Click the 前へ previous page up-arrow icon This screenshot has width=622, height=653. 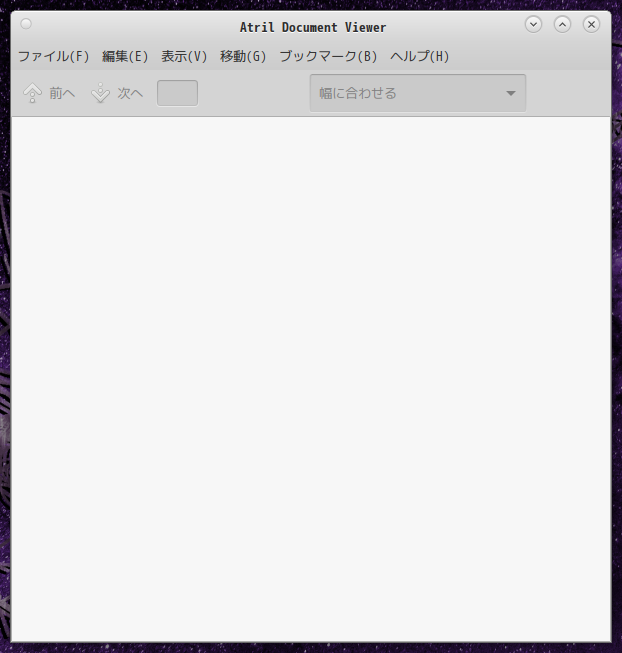tap(32, 93)
